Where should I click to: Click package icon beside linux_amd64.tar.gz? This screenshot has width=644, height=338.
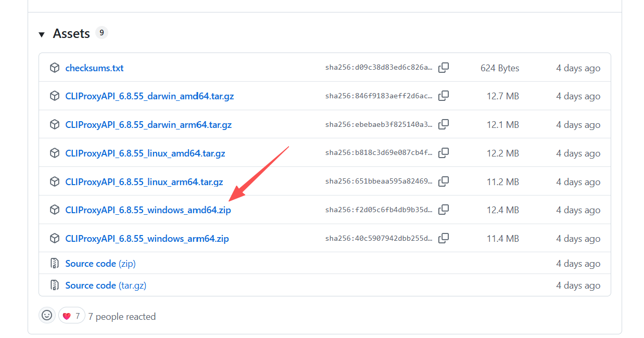tap(55, 153)
